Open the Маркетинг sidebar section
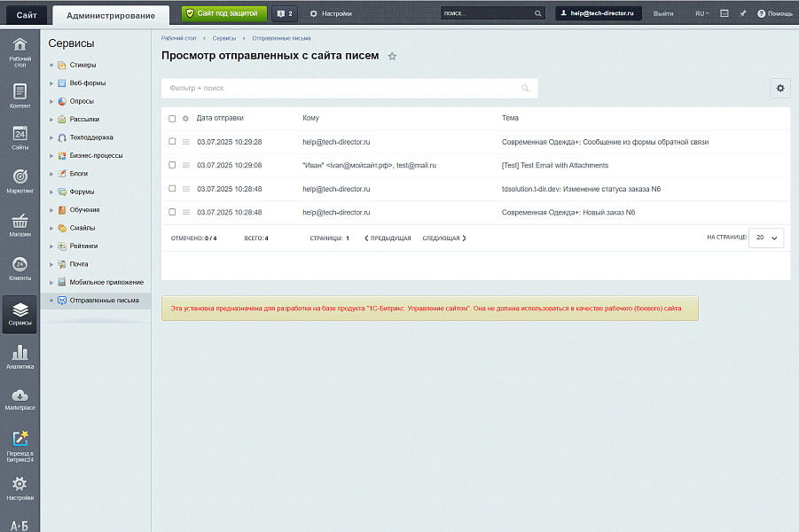 (20, 181)
